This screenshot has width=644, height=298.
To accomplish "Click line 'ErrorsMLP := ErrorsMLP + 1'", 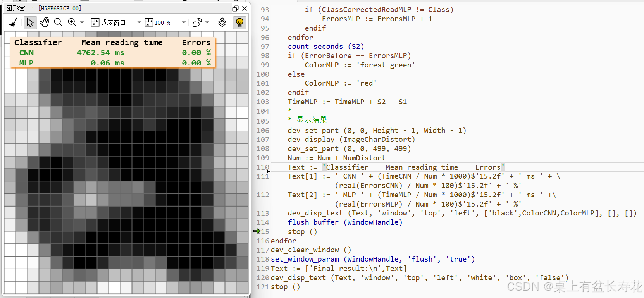I will (377, 19).
